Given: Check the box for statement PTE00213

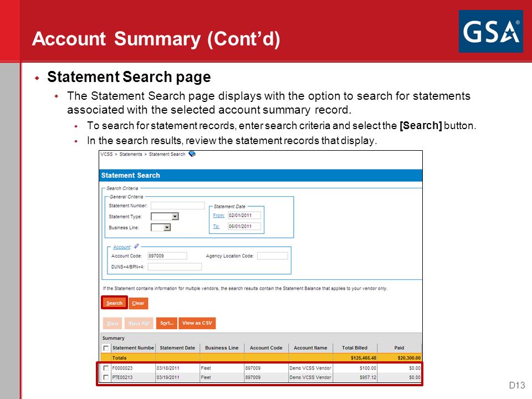Looking at the screenshot, I should click(x=106, y=377).
